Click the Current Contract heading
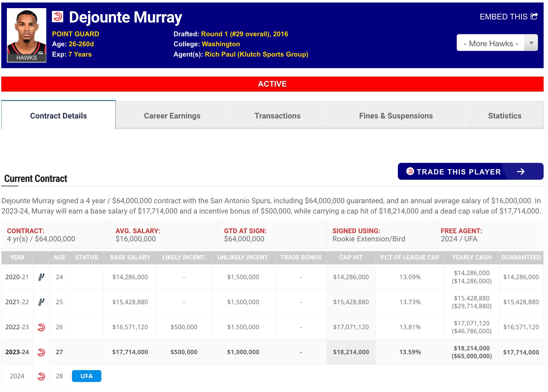Viewport: 548px width, 392px height. click(36, 178)
